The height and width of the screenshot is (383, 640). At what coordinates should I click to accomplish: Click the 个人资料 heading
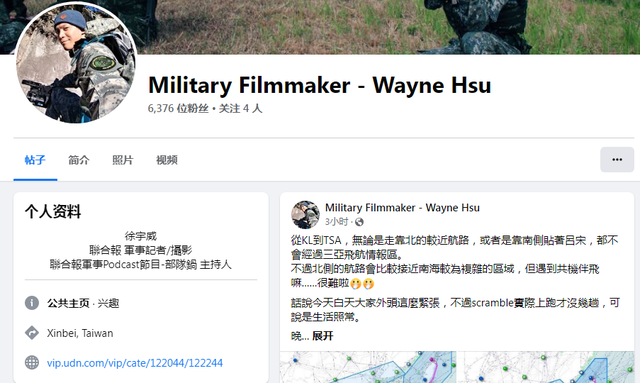(53, 212)
